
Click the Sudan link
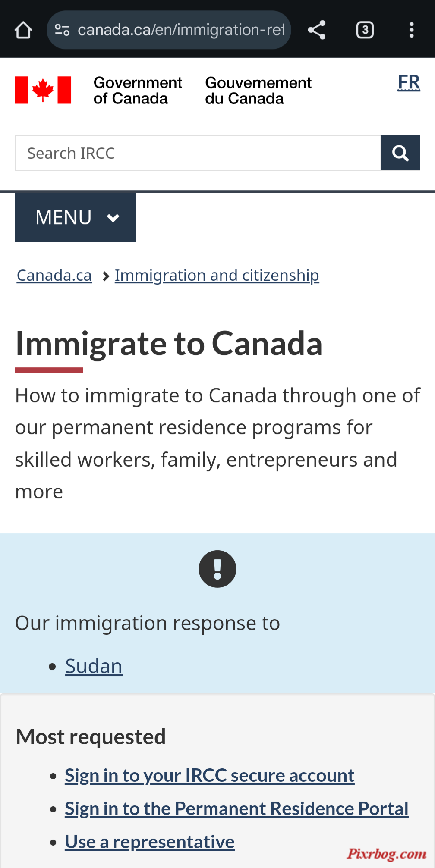point(94,666)
